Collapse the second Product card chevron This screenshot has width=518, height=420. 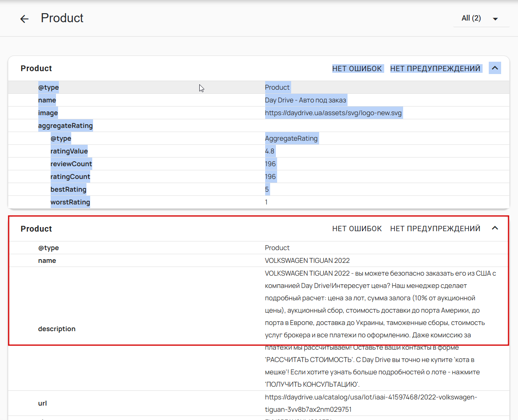click(495, 228)
